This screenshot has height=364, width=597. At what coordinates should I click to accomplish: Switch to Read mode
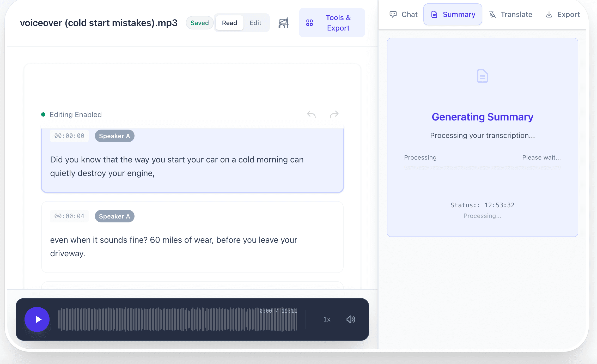(x=229, y=23)
